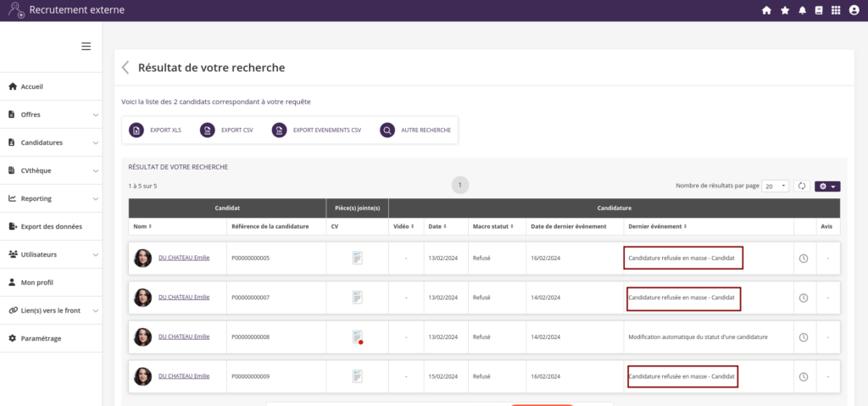View history clock icon for P00000000007
This screenshot has height=406, width=868.
[x=804, y=298]
